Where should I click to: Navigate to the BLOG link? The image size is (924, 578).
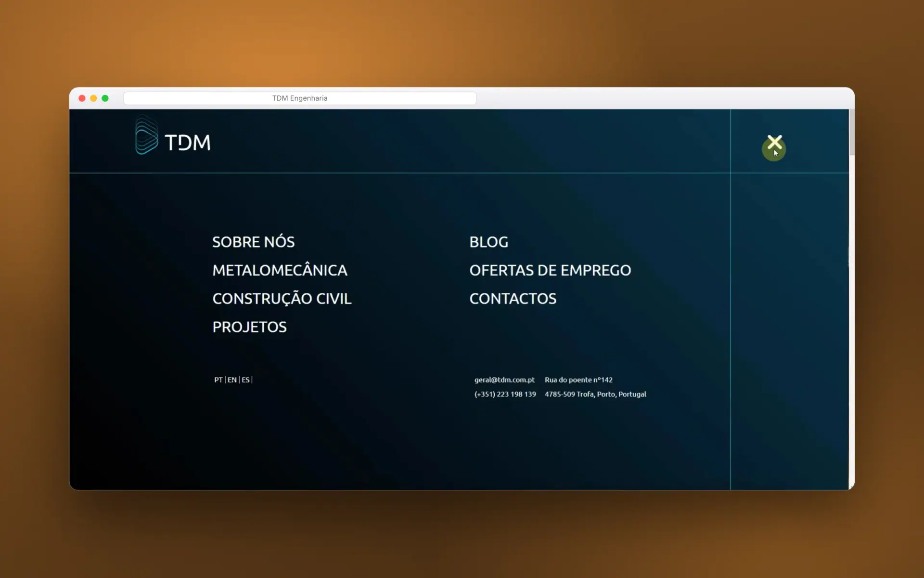click(x=489, y=242)
